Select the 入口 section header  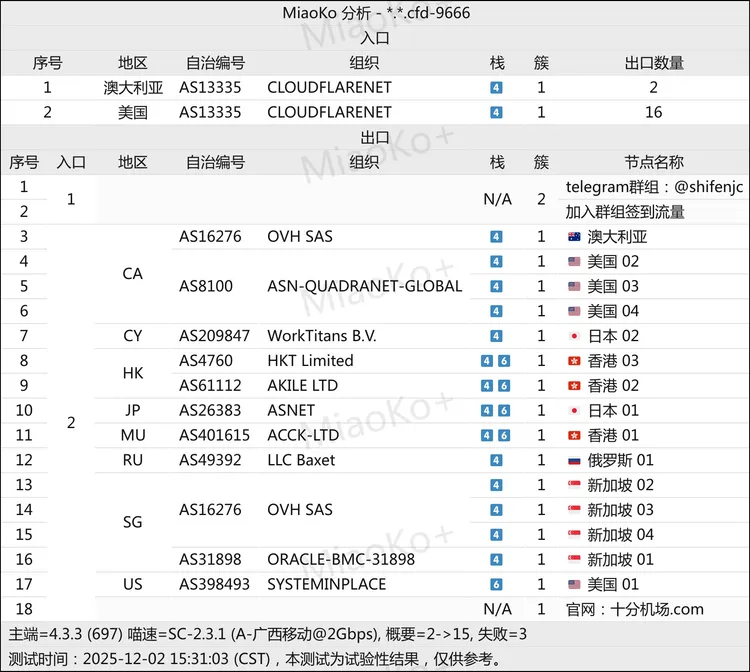click(x=375, y=38)
